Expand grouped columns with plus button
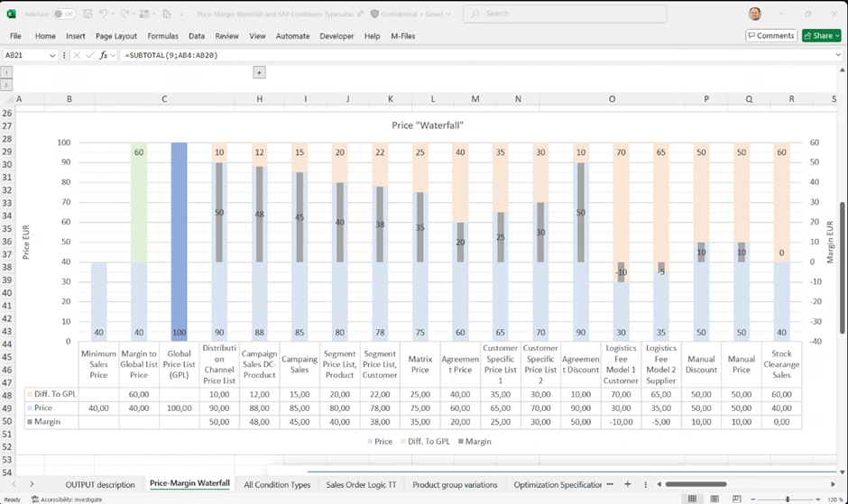Screen dimensions: 848x504 259,72
